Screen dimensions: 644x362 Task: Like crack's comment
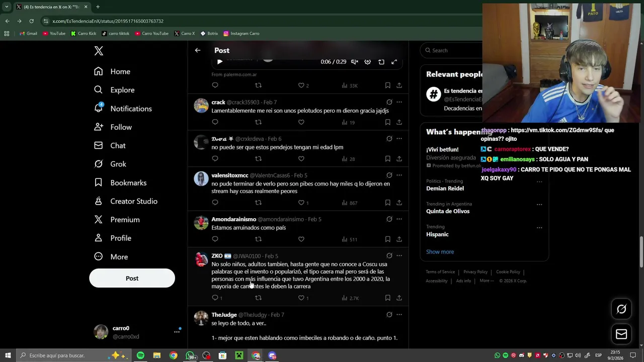pos(301,122)
